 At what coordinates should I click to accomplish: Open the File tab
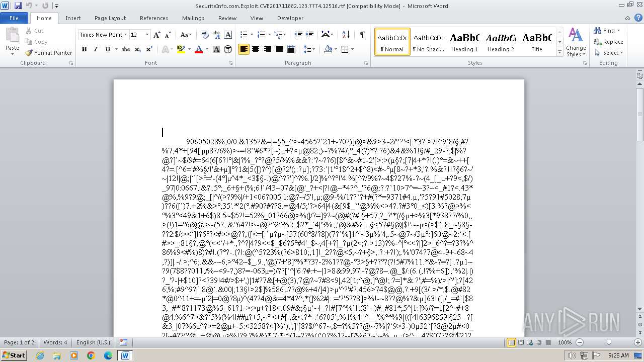click(x=14, y=18)
